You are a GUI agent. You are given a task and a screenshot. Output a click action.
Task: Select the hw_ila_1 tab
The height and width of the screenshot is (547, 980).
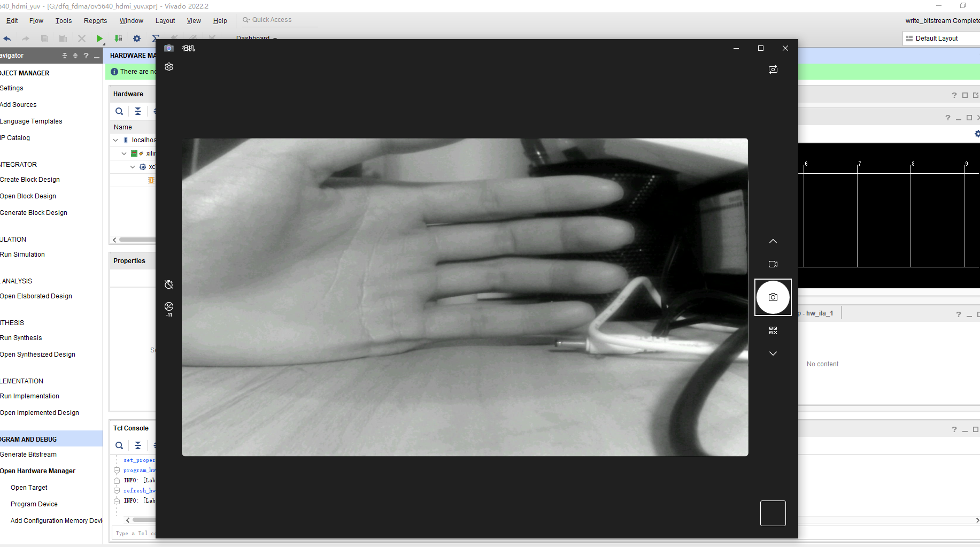click(x=818, y=313)
